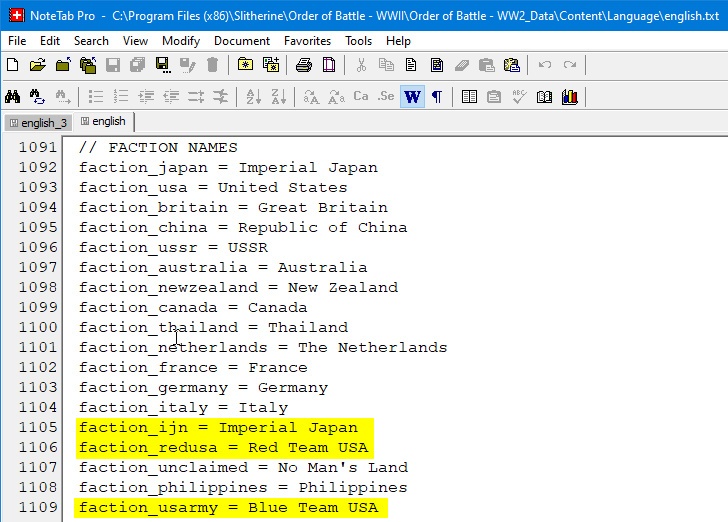Click the Add to Favorites icon
Screen dimensions: 728x522
click(271, 65)
